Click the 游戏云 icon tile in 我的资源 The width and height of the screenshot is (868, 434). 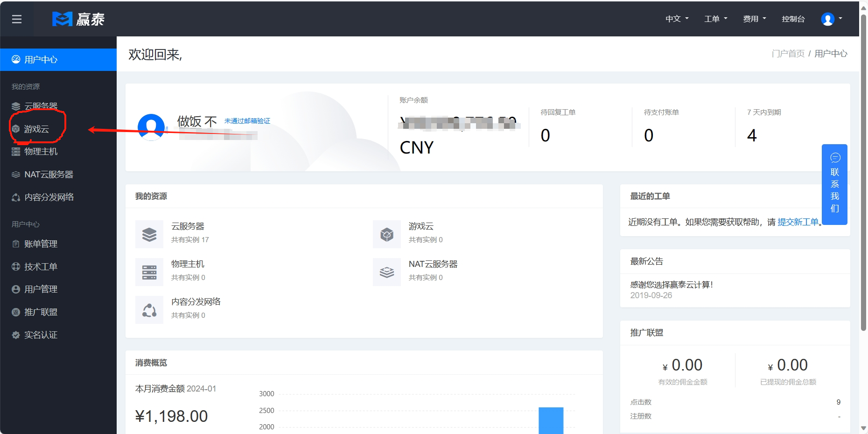point(387,234)
